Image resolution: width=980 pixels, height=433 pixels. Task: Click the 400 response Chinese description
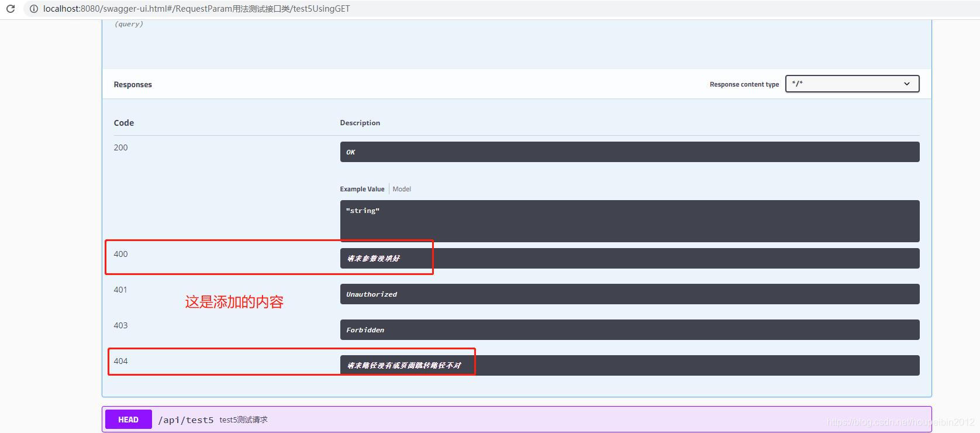coord(374,258)
